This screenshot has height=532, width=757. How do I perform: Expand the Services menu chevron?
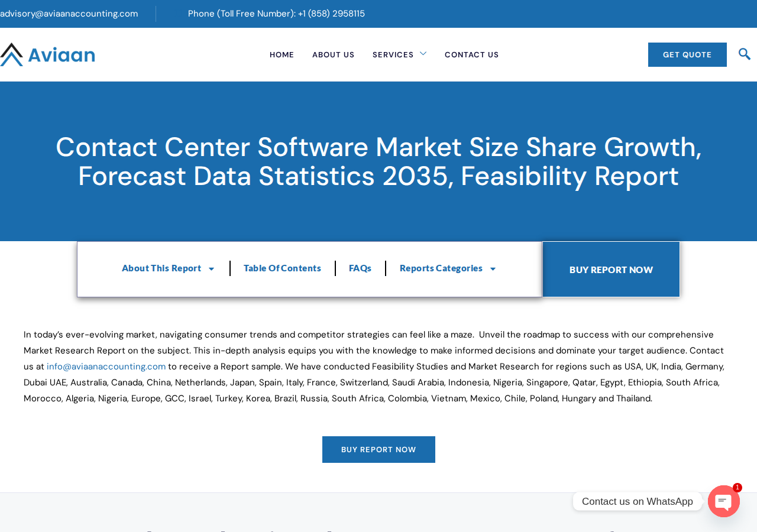[x=423, y=54]
